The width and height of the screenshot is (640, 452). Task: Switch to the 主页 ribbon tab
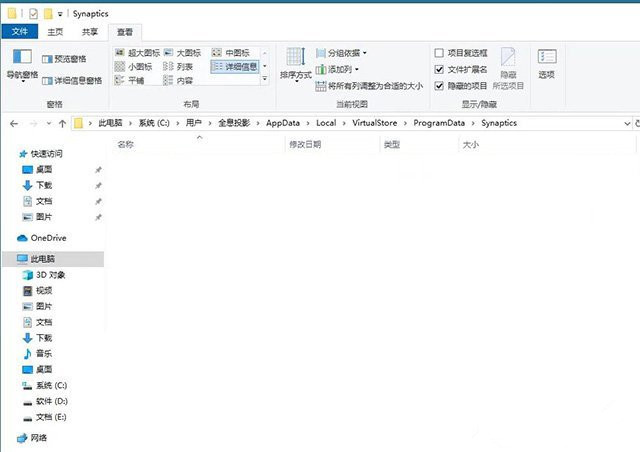pos(55,32)
